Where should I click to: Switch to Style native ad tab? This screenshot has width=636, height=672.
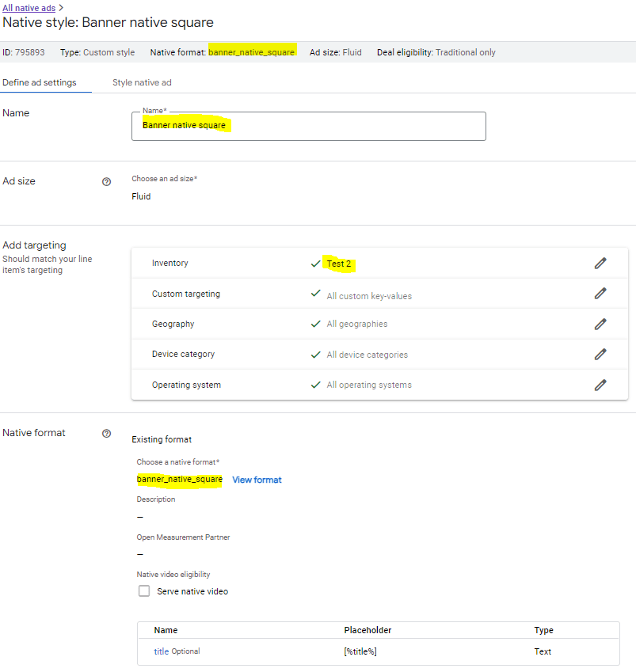(142, 83)
